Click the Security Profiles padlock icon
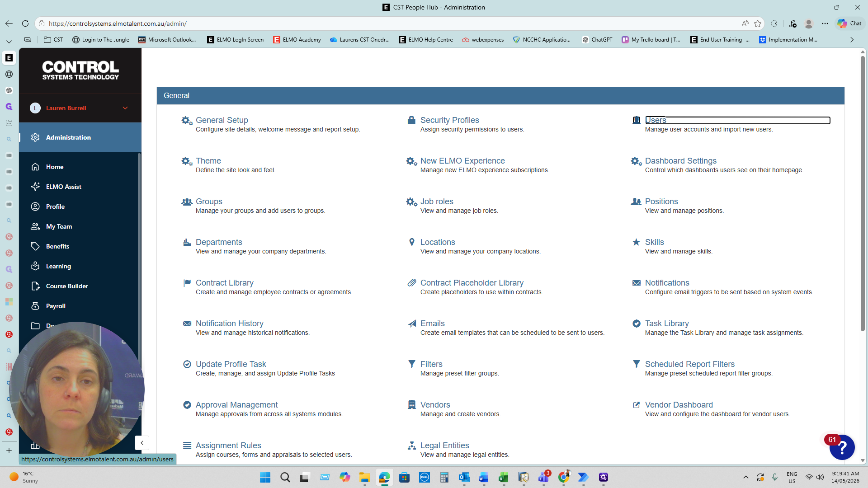This screenshot has width=868, height=488. (x=411, y=120)
